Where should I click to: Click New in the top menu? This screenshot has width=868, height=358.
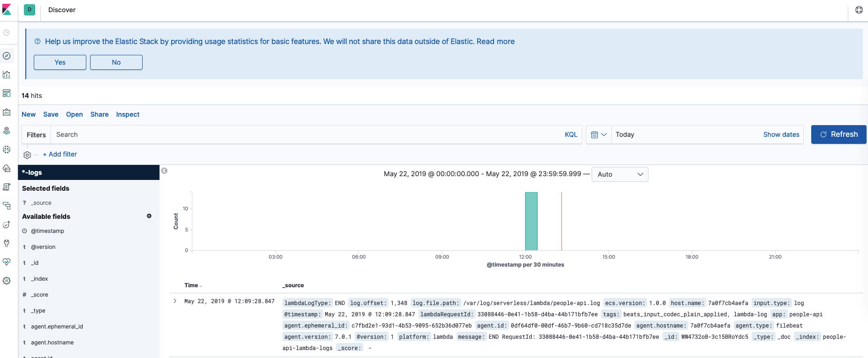tap(29, 114)
